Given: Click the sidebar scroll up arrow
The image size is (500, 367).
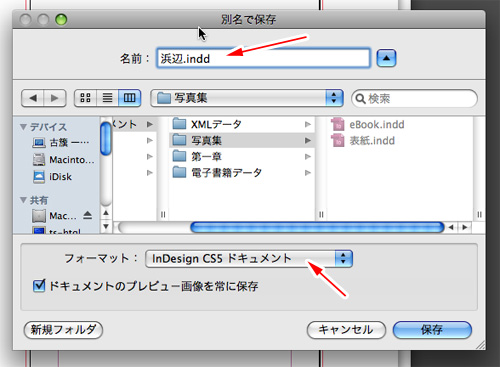Looking at the screenshot, I should coord(106,213).
